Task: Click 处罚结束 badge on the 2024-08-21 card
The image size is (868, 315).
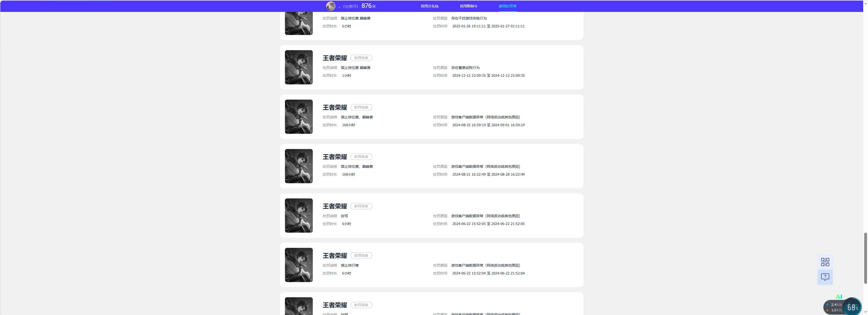Action: [361, 157]
